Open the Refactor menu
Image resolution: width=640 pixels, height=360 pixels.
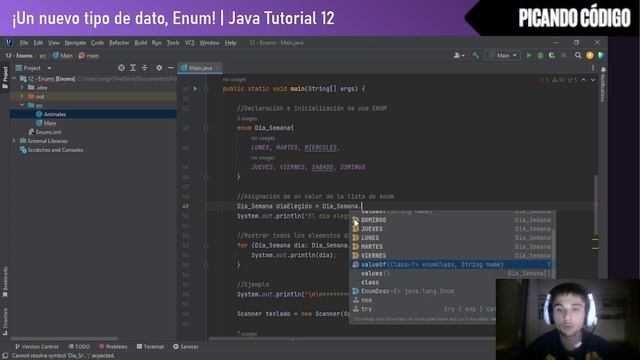tap(119, 43)
